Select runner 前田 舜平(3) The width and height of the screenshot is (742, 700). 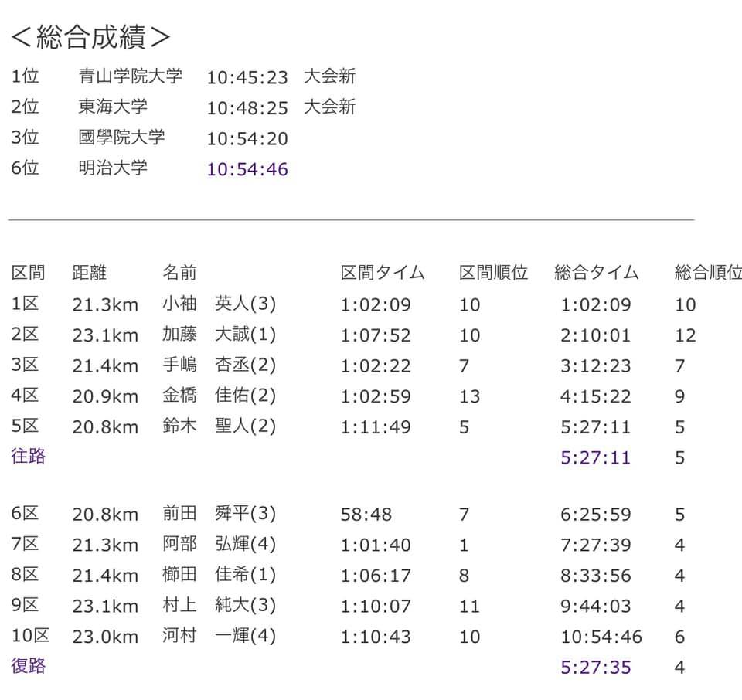tap(219, 513)
